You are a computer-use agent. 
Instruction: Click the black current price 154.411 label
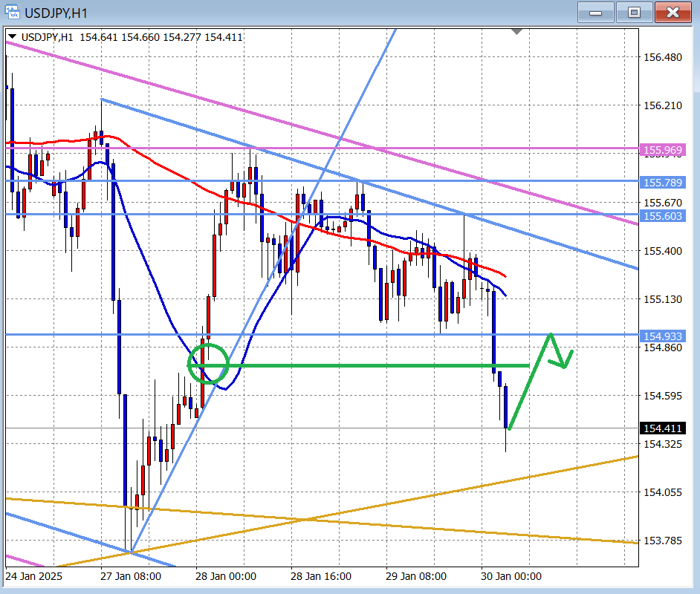[663, 428]
